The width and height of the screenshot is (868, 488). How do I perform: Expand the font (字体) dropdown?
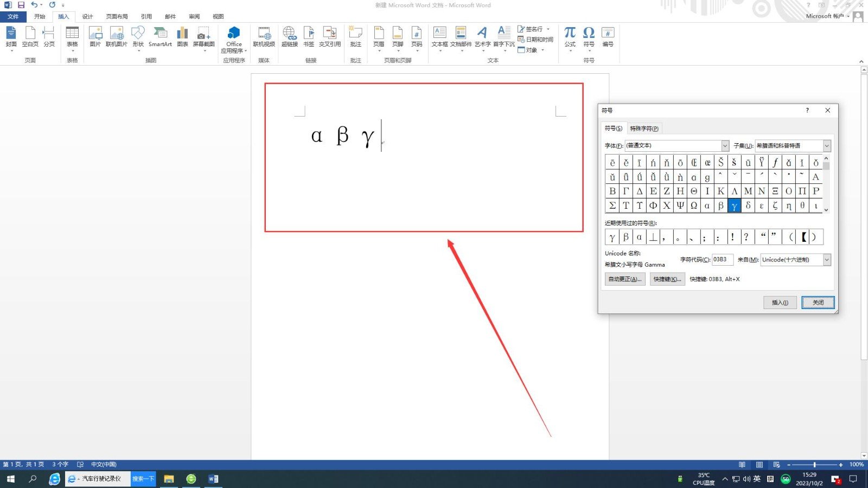725,146
